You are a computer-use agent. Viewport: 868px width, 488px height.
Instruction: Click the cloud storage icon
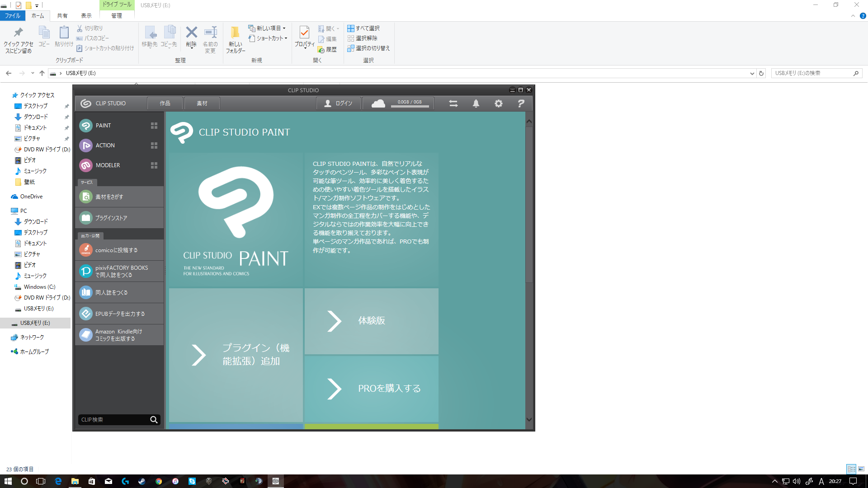pos(378,103)
